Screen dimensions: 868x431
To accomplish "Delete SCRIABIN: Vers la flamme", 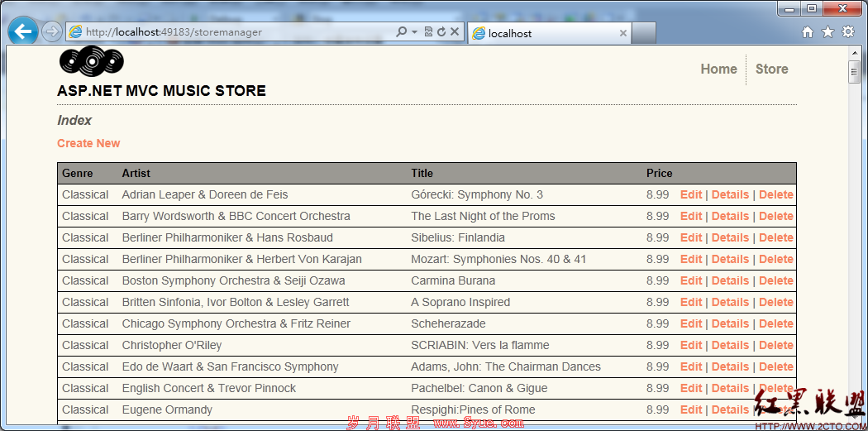I will (776, 345).
